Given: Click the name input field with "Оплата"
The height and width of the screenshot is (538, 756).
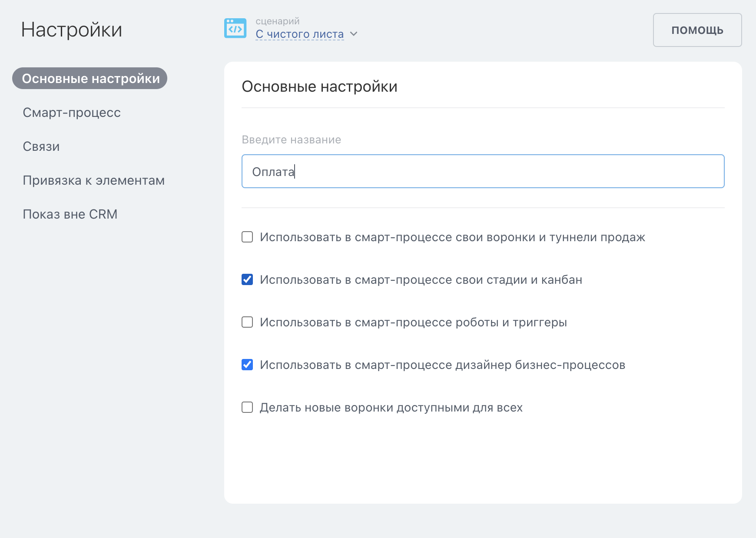Looking at the screenshot, I should [x=482, y=171].
